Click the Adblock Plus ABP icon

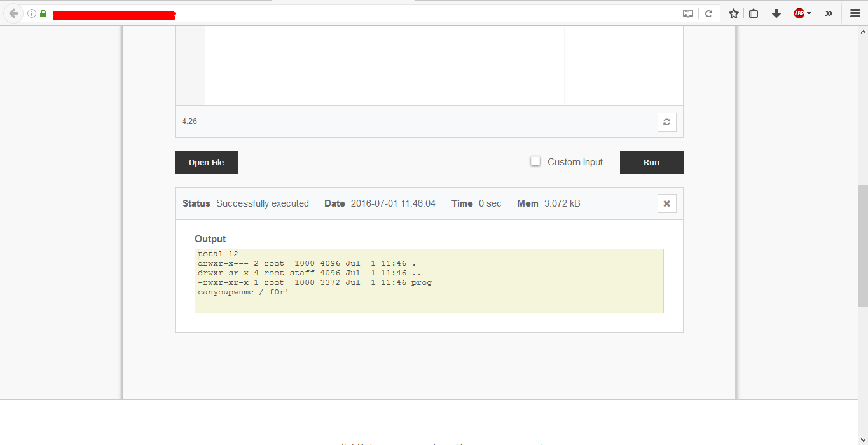coord(799,13)
